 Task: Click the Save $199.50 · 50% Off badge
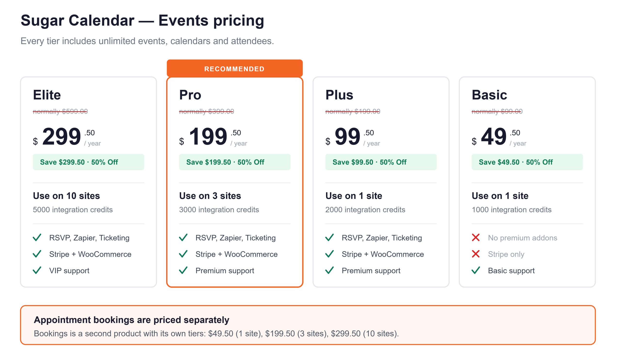click(x=235, y=162)
